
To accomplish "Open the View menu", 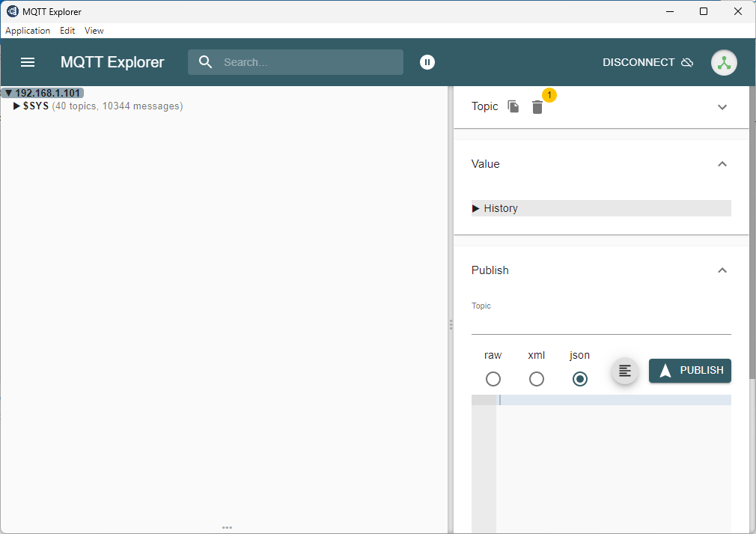I will pyautogui.click(x=94, y=31).
